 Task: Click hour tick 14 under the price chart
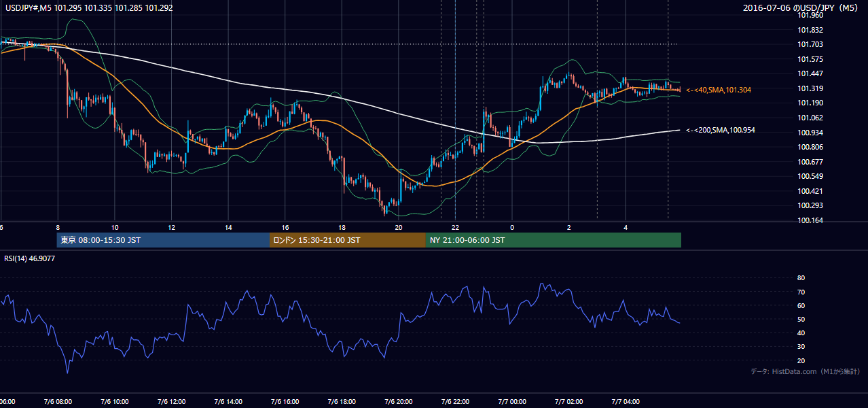228,228
